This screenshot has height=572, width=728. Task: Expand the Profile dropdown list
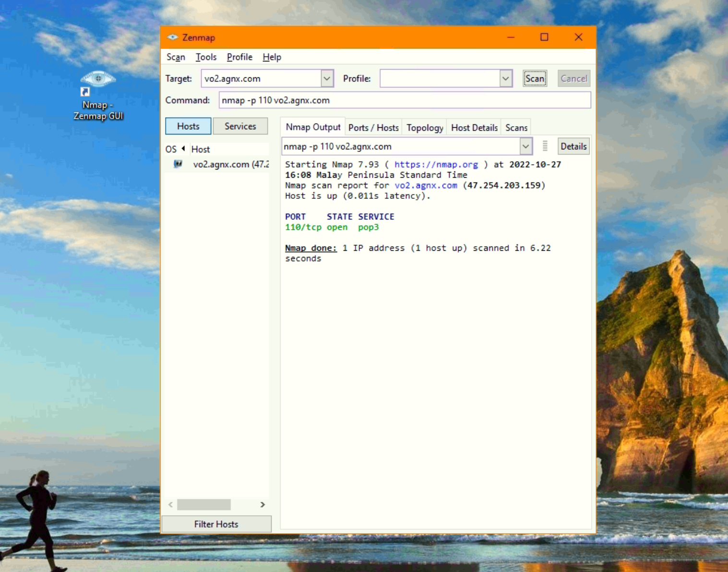click(505, 78)
